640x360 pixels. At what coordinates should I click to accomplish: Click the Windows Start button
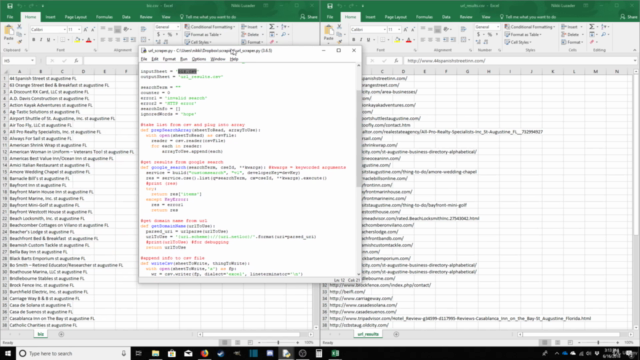pos(8,353)
